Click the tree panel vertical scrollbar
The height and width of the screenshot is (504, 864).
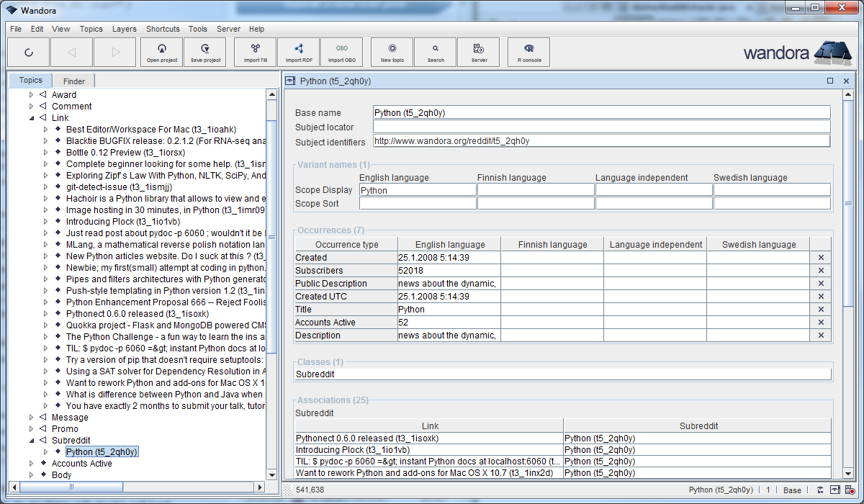[271, 288]
